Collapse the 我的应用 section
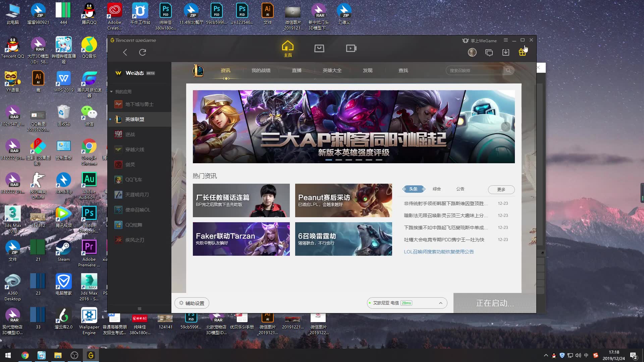The image size is (644, 362). [x=111, y=92]
